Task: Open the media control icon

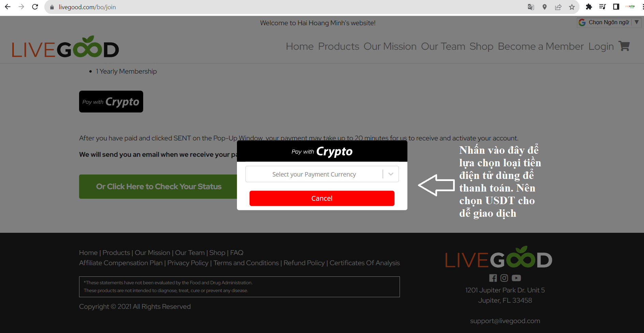Action: (602, 7)
